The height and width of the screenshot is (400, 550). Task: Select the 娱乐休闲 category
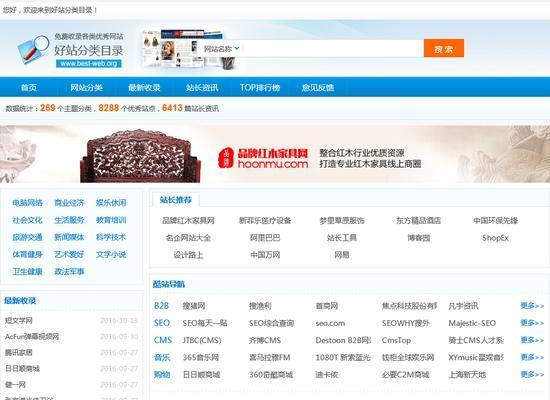click(111, 203)
